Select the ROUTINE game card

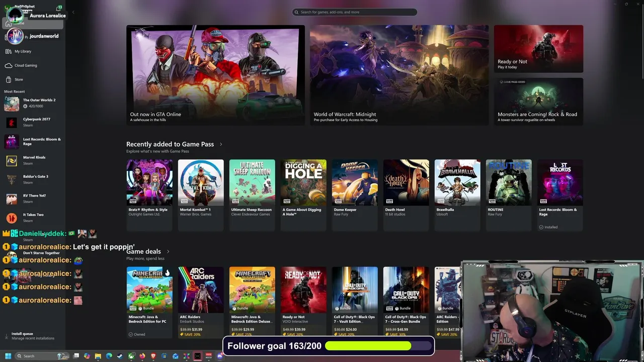coord(509,195)
